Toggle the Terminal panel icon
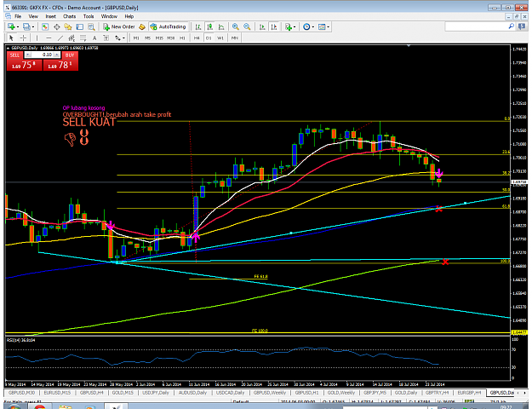Viewport: 532px width, 409px height. coord(80,26)
